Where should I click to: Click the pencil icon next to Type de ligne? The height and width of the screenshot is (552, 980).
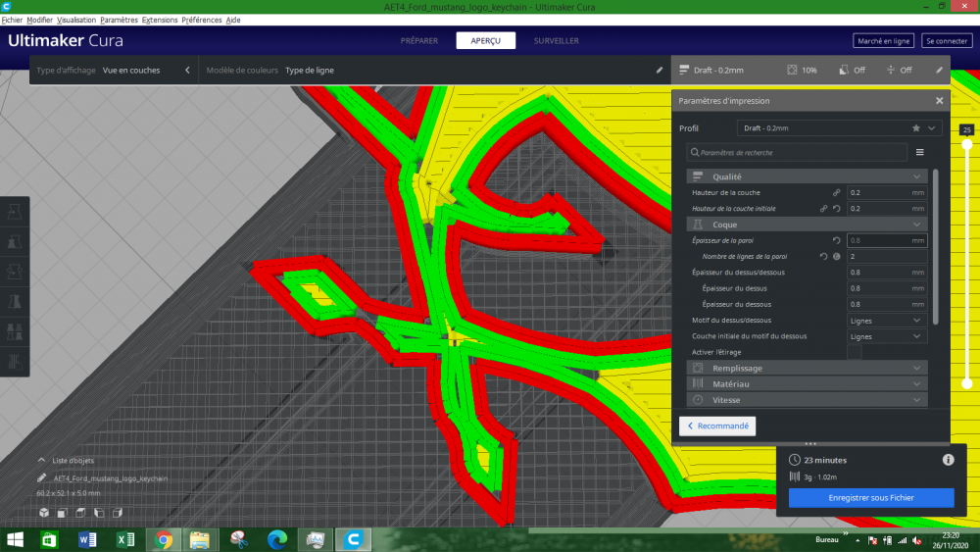pyautogui.click(x=660, y=70)
